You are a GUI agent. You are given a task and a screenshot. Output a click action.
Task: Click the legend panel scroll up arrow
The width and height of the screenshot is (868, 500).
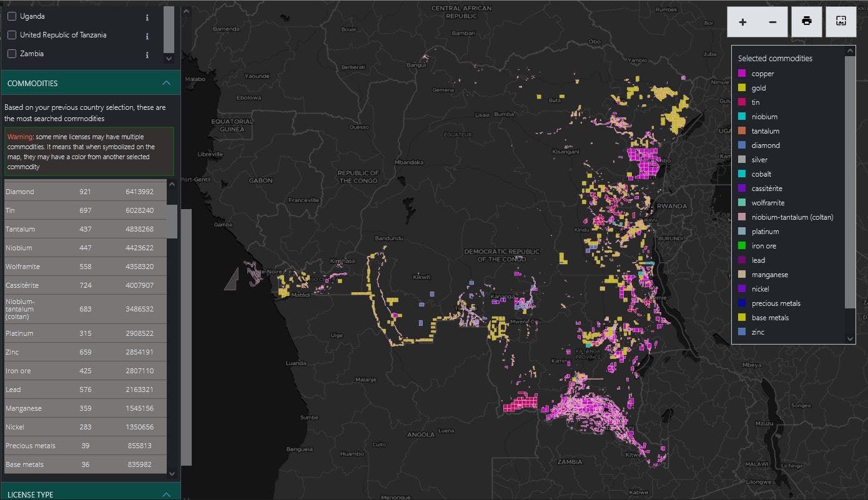coord(850,51)
